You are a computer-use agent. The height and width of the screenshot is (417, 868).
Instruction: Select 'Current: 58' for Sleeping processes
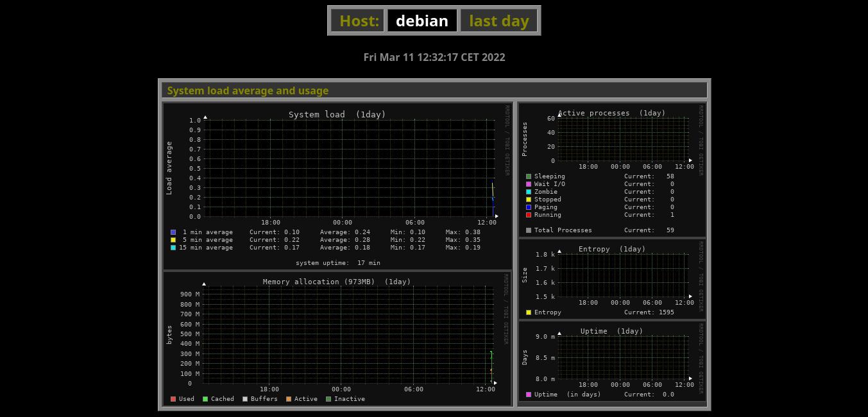point(649,176)
